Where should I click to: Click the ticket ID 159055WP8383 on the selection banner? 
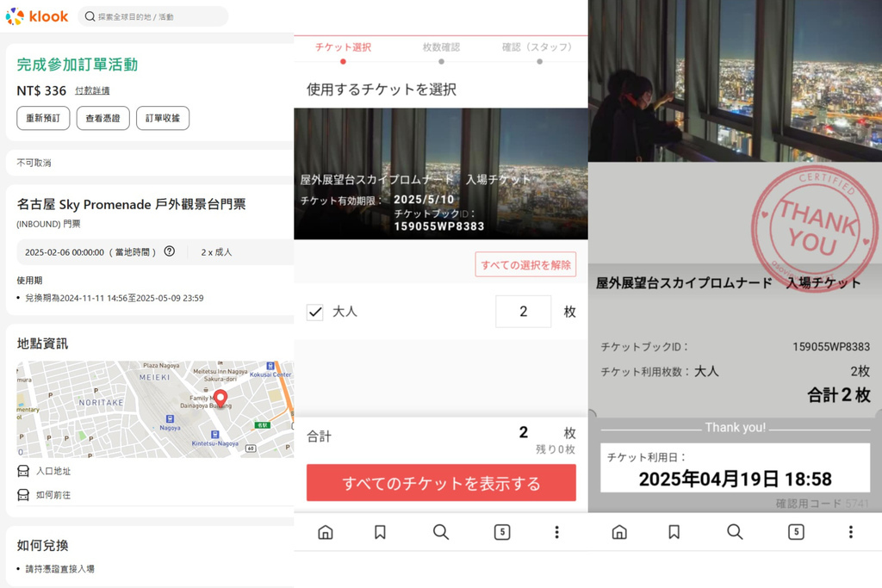coord(439,226)
